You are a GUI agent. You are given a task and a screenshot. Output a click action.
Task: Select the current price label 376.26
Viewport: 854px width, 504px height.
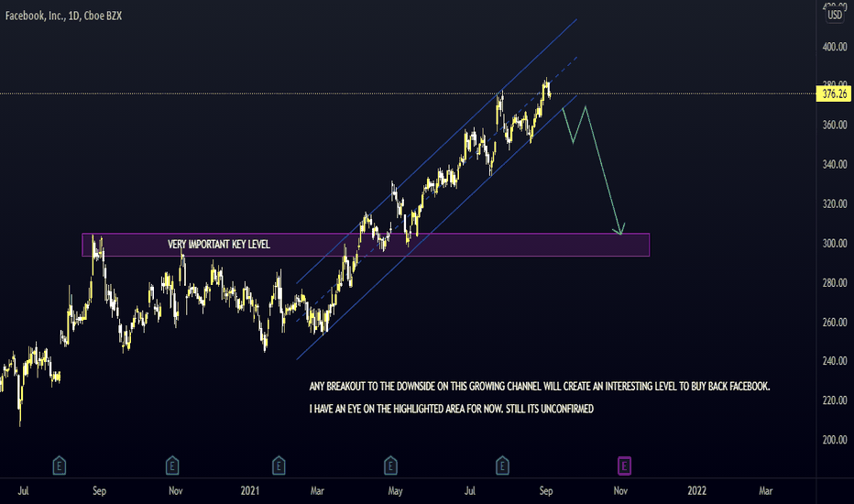pos(835,94)
